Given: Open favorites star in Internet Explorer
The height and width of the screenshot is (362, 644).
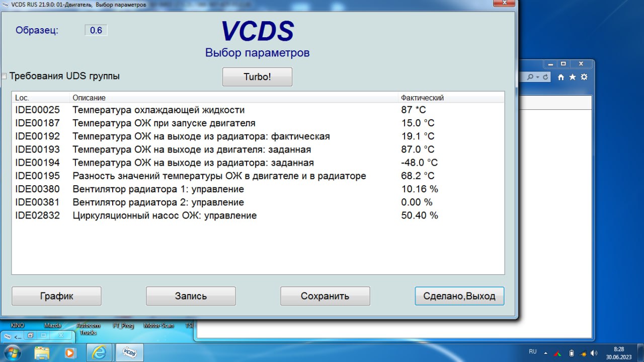Looking at the screenshot, I should point(573,77).
